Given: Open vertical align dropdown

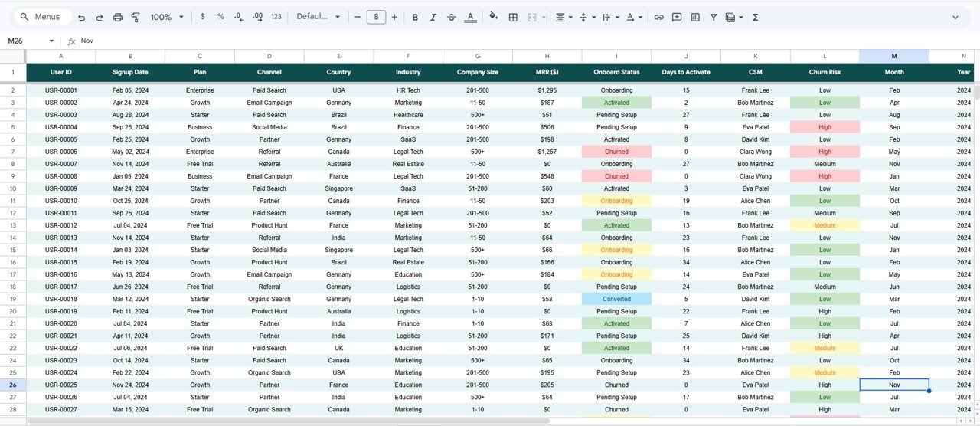Looking at the screenshot, I should tap(587, 17).
